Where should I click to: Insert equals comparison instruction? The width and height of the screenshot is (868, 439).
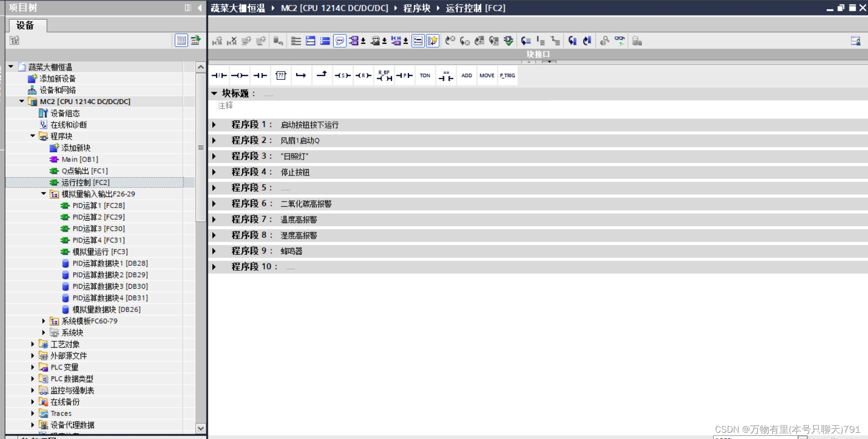click(446, 75)
